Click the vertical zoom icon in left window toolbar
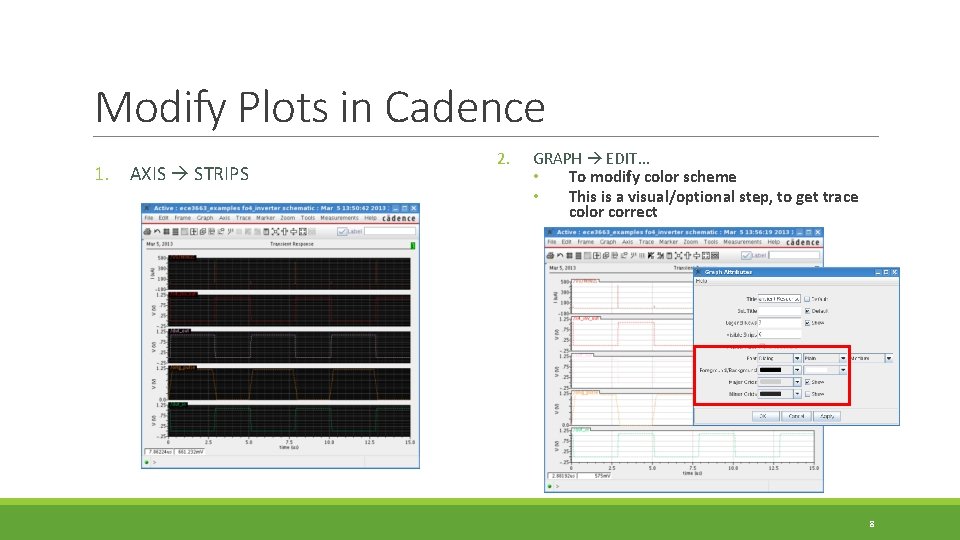 pyautogui.click(x=293, y=231)
